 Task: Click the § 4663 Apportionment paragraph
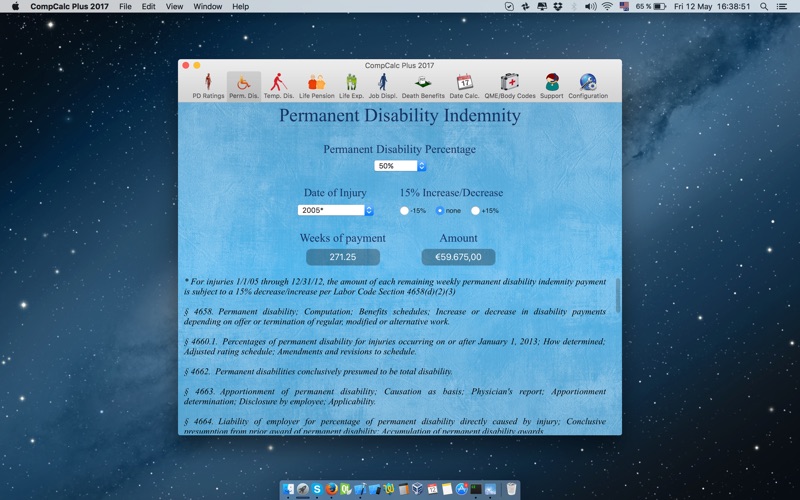coord(395,396)
